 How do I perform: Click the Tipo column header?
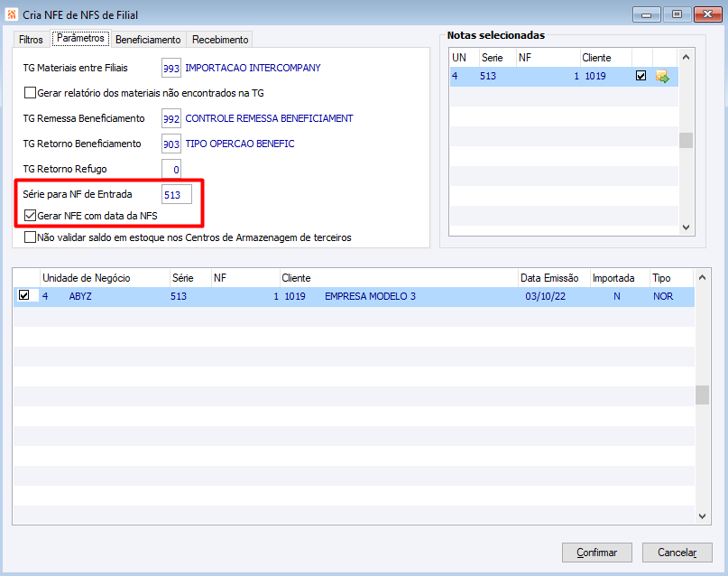point(671,278)
